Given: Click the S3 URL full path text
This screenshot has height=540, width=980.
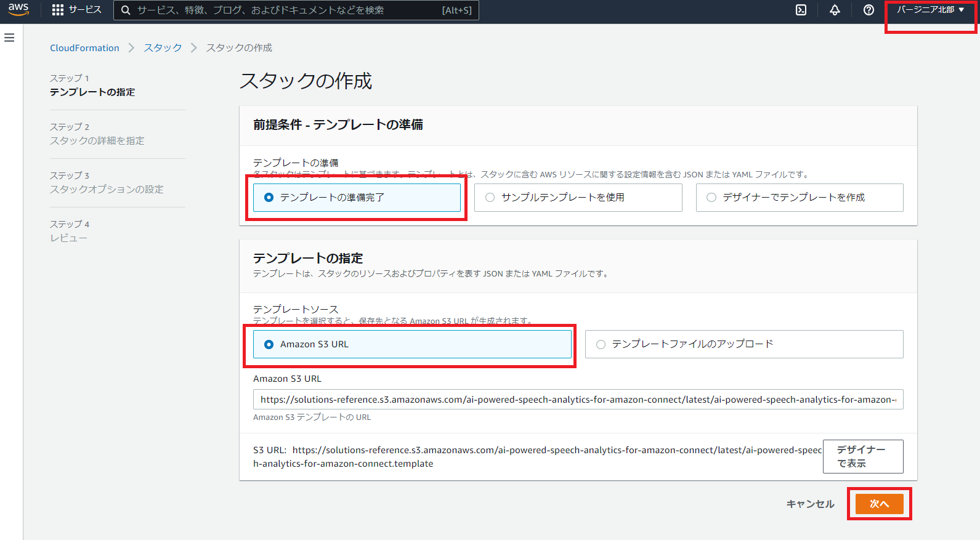Looking at the screenshot, I should click(x=537, y=457).
